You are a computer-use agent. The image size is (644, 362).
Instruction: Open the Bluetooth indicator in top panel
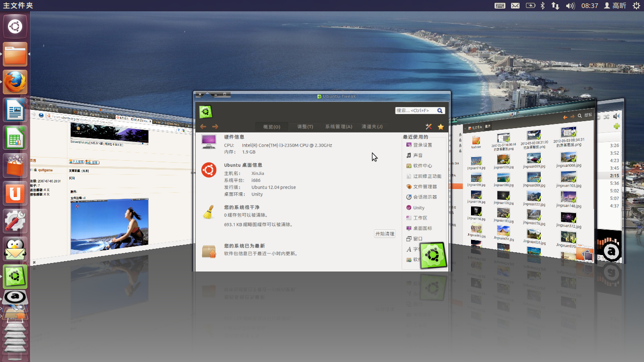point(543,6)
